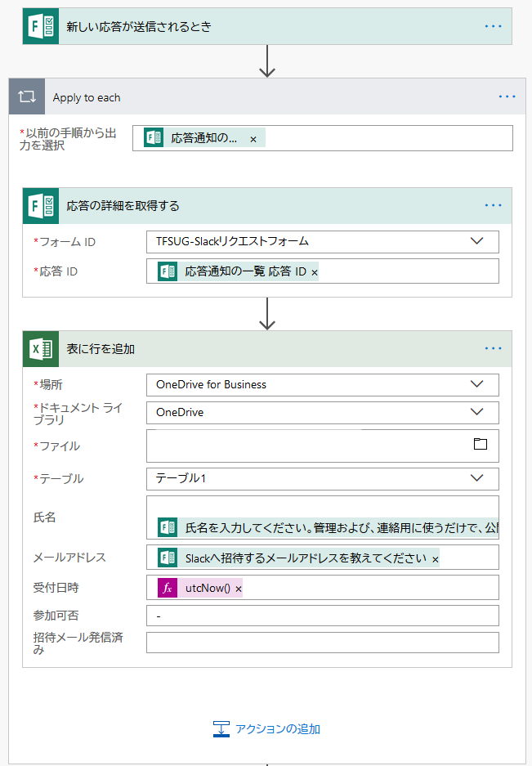
Task: Remove the 応答通知の... token in Apply to each
Action: click(x=253, y=139)
